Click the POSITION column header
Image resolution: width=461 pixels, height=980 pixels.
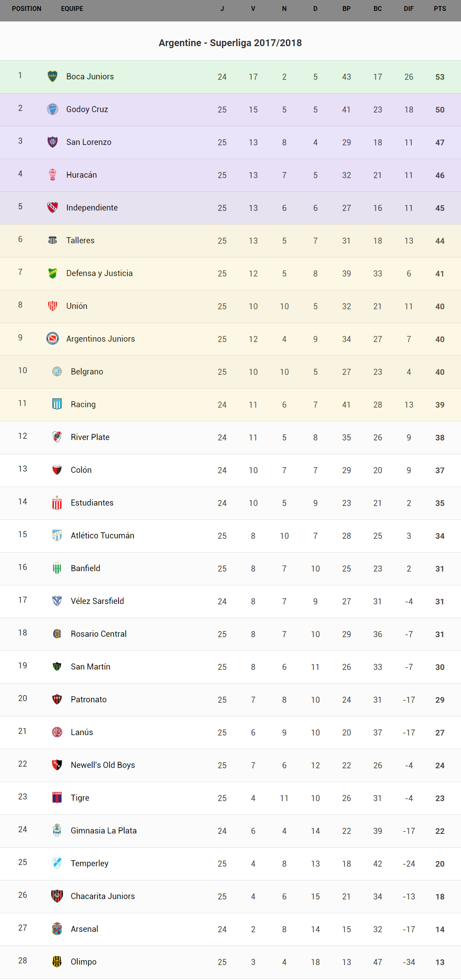(27, 9)
